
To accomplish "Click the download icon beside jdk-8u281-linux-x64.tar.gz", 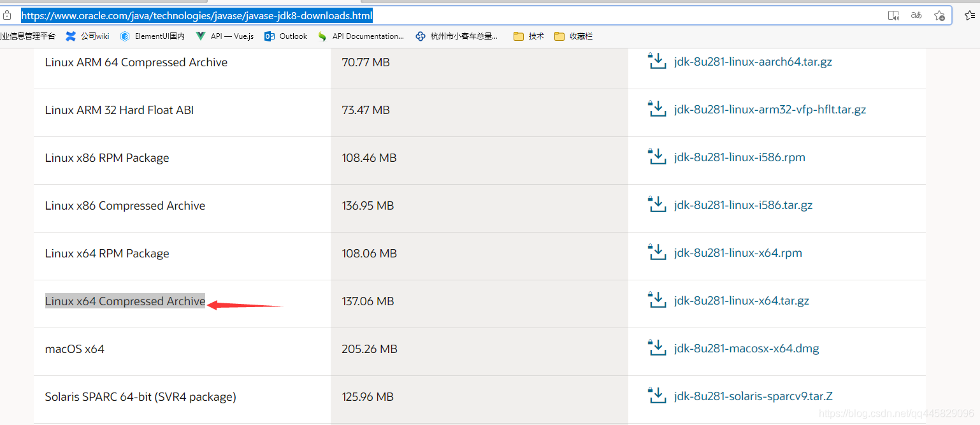I will pyautogui.click(x=657, y=299).
